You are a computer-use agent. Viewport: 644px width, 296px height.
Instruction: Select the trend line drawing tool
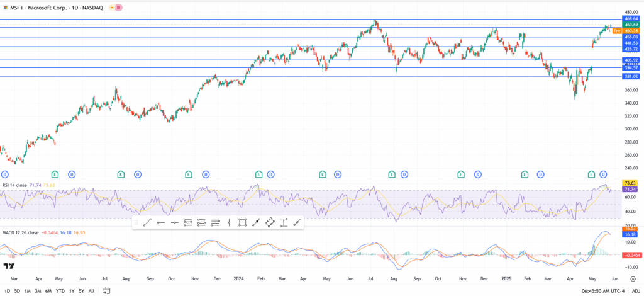coord(146,222)
